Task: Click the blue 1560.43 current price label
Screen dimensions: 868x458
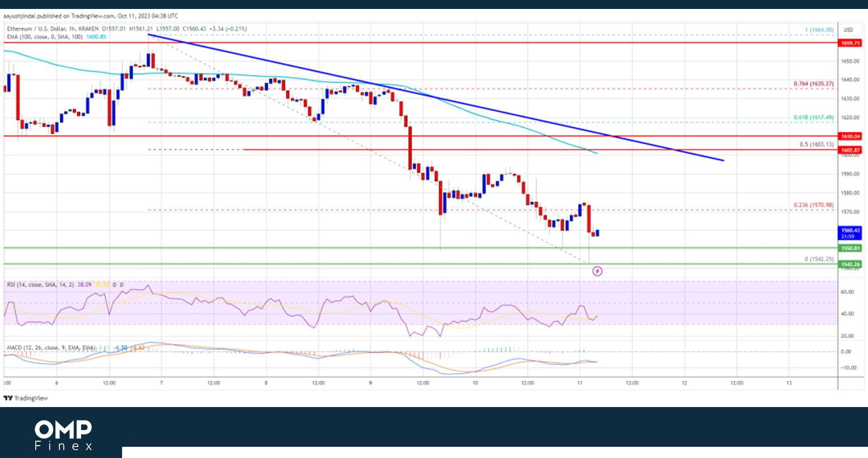Action: (x=850, y=233)
